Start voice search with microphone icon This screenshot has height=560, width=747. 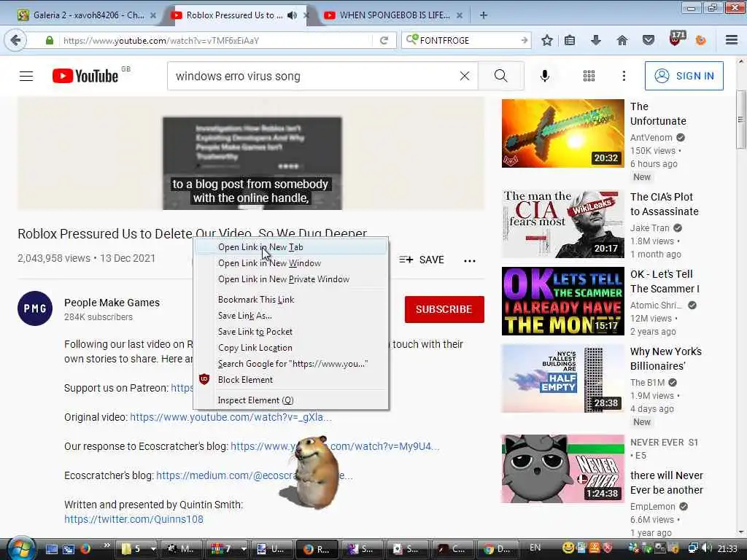point(544,76)
